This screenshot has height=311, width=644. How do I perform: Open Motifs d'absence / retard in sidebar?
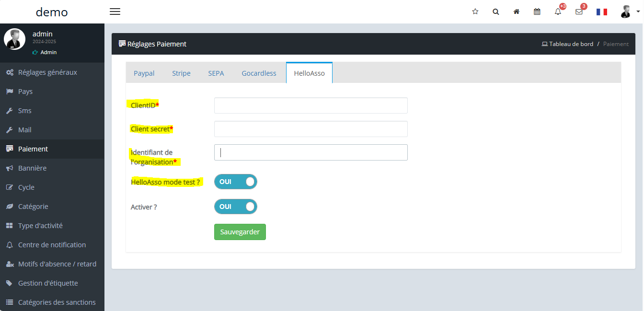pos(52,264)
